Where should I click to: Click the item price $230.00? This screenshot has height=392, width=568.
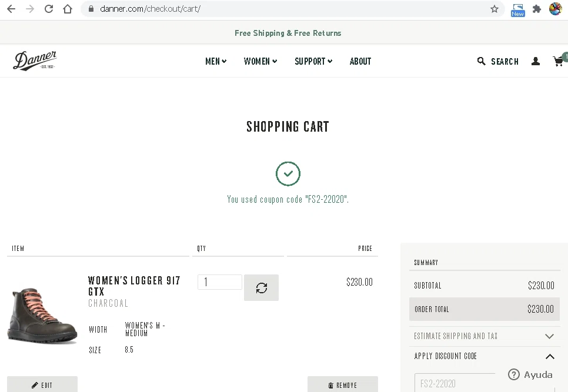[359, 282]
